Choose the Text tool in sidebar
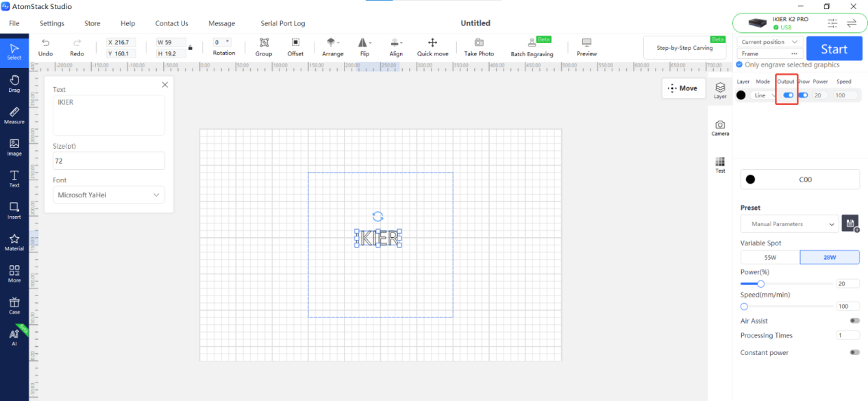Image resolution: width=868 pixels, height=401 pixels. 14,179
